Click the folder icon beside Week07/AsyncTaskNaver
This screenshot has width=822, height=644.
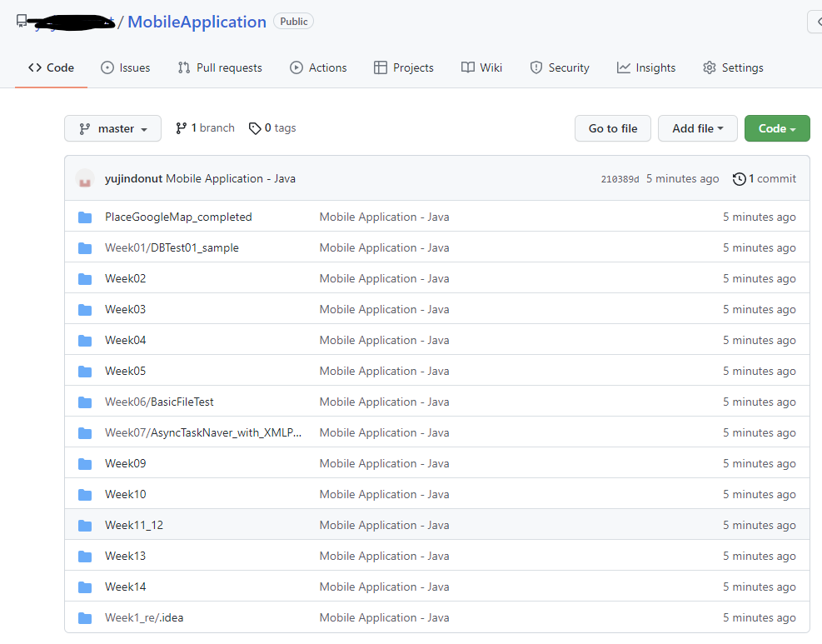(85, 433)
